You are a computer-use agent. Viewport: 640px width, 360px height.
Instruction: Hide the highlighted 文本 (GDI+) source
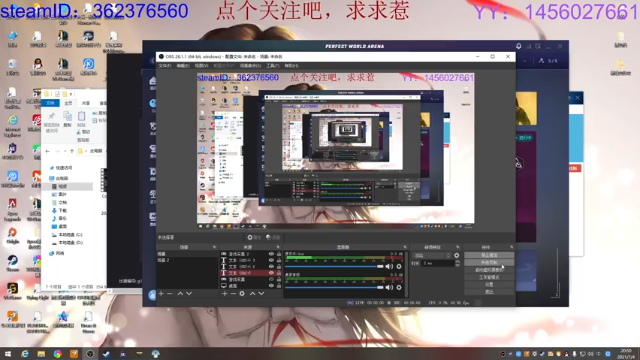pyautogui.click(x=271, y=273)
